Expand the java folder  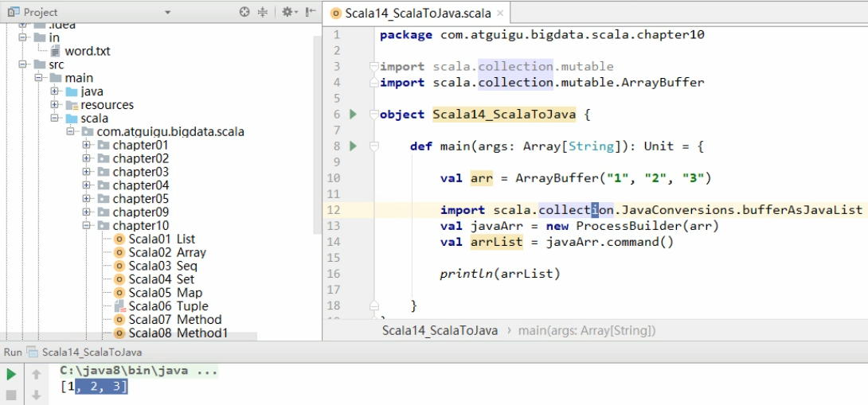coord(54,92)
